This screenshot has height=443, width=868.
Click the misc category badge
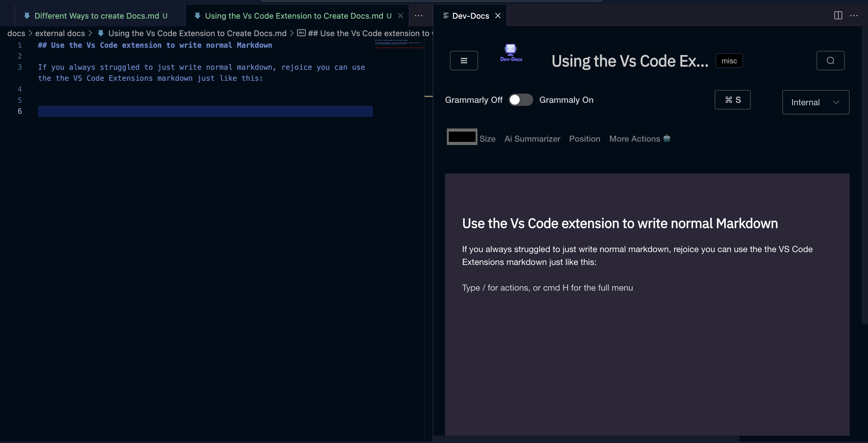click(x=729, y=61)
